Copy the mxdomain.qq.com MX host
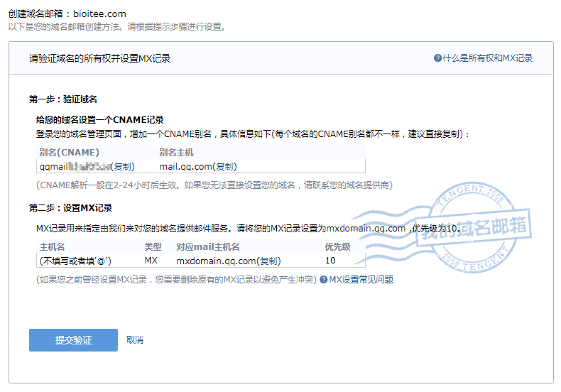Image resolution: width=561 pixels, height=392 pixels. coord(270,261)
